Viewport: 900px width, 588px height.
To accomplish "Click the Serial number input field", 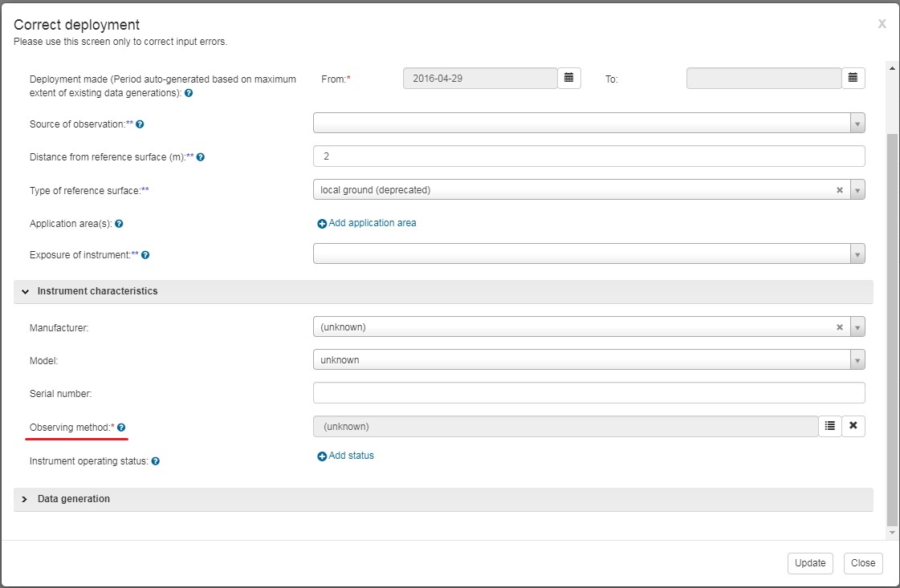I will click(589, 393).
